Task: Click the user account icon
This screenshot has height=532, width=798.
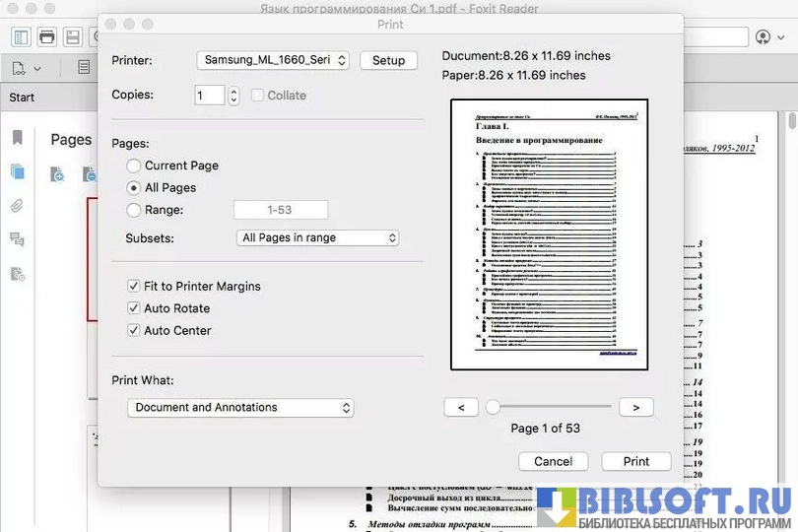Action: 764,37
